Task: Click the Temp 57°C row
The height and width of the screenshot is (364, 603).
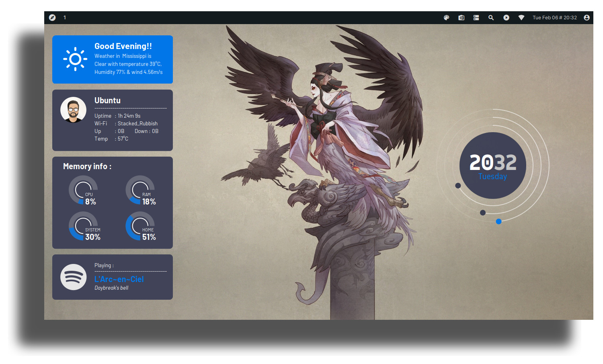Action: [111, 139]
